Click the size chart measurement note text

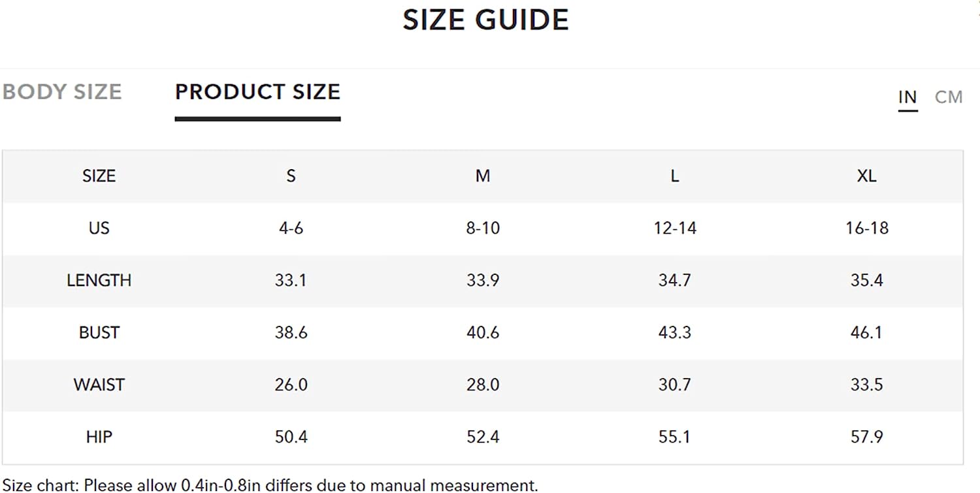coord(270,485)
